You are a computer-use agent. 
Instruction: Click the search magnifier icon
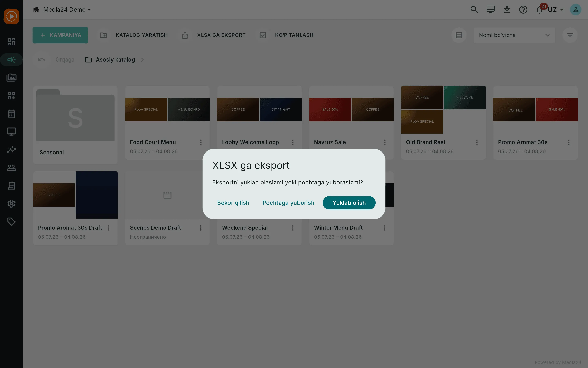(x=474, y=9)
